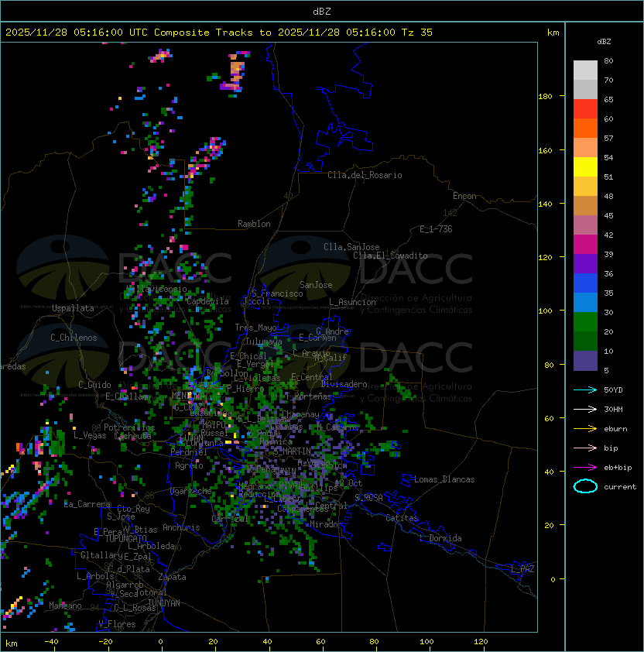Click the 'Manzano' label
The height and width of the screenshot is (652, 644).
click(65, 606)
